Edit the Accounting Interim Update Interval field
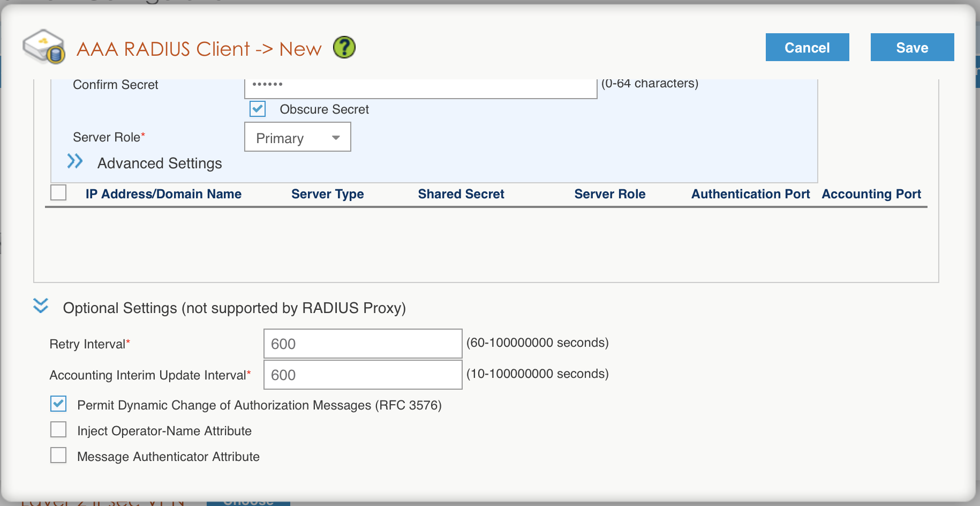This screenshot has height=506, width=980. [363, 375]
